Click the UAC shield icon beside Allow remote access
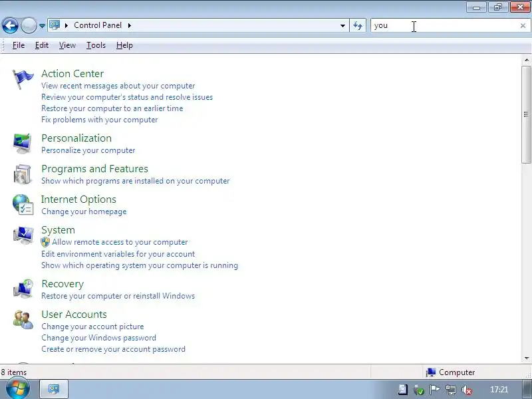532x399 pixels. point(45,242)
